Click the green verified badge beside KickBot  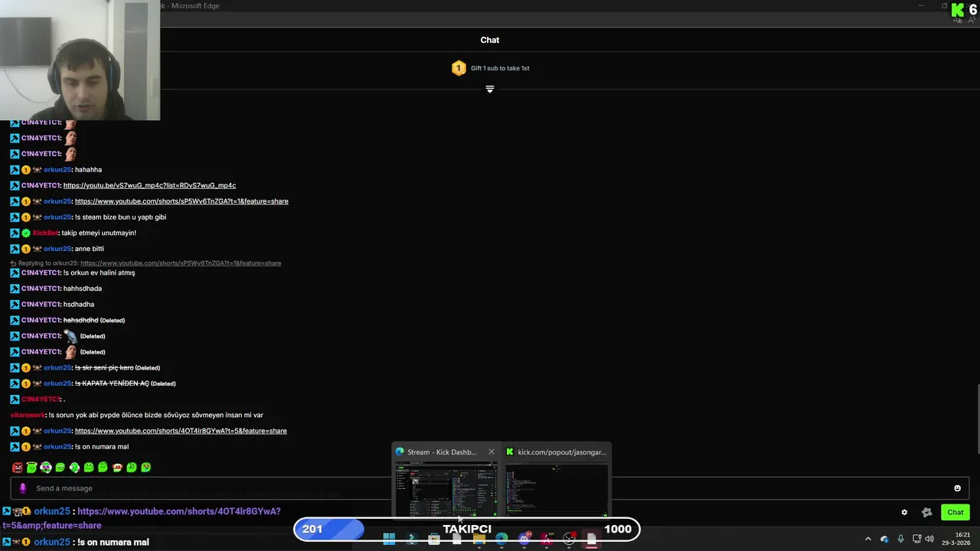pyautogui.click(x=26, y=233)
